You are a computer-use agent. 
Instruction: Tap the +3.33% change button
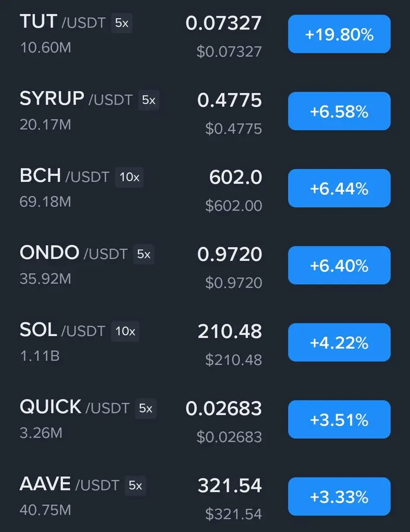coord(339,496)
